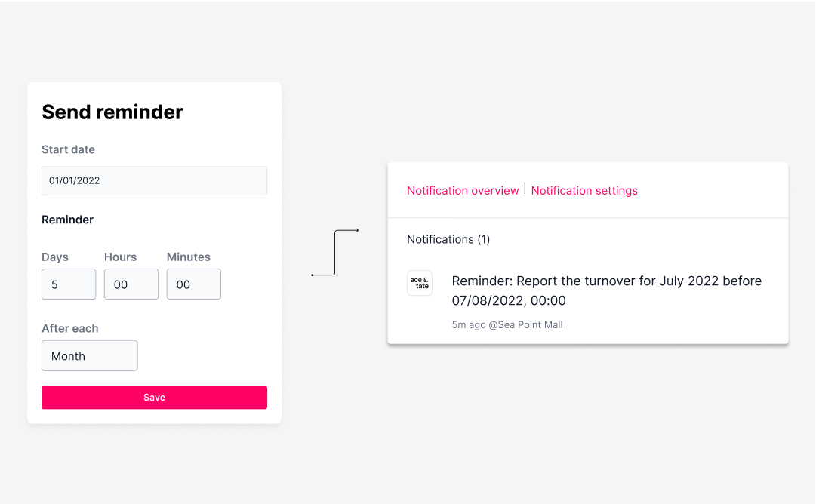The height and width of the screenshot is (504, 816).
Task: Click the Hours label above the input
Action: click(x=120, y=257)
